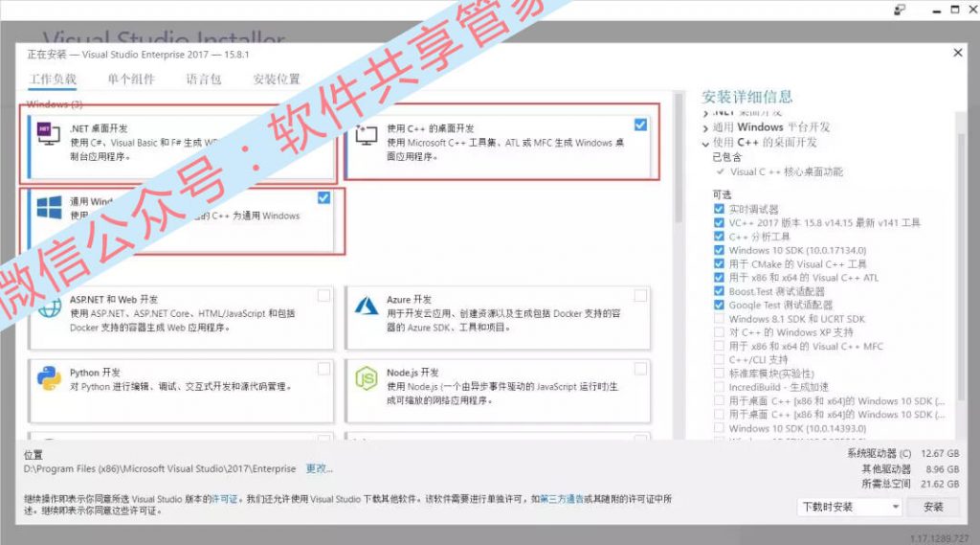
Task: Select the Azure 开发 workload card
Action: [x=498, y=318]
